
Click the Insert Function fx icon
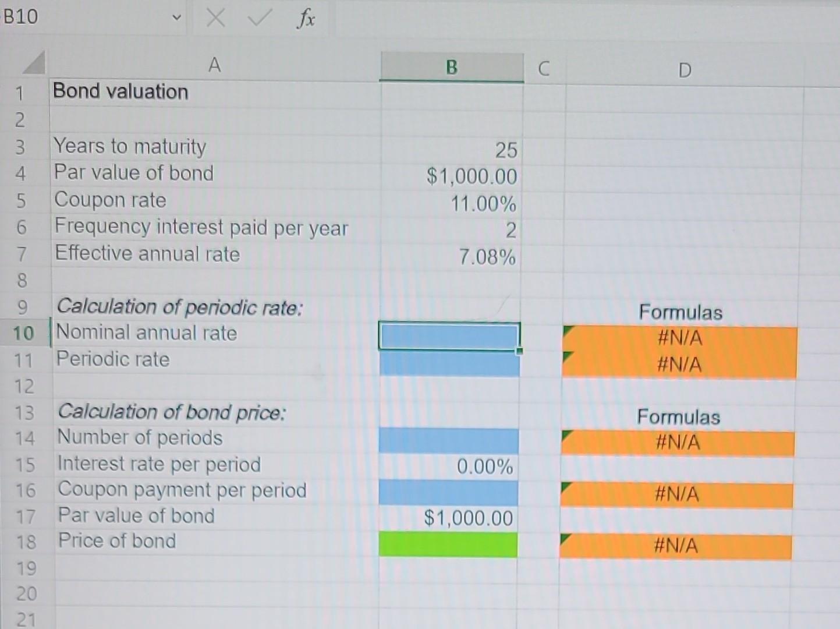pyautogui.click(x=304, y=17)
